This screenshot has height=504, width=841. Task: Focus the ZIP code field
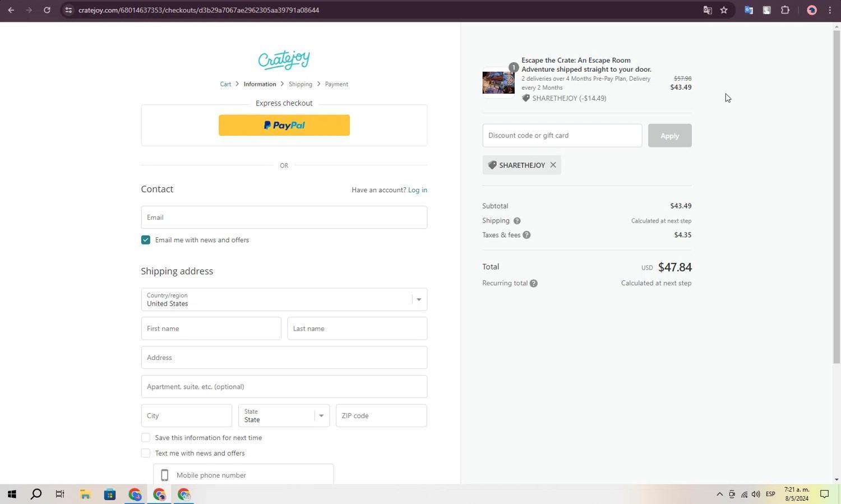pos(381,416)
